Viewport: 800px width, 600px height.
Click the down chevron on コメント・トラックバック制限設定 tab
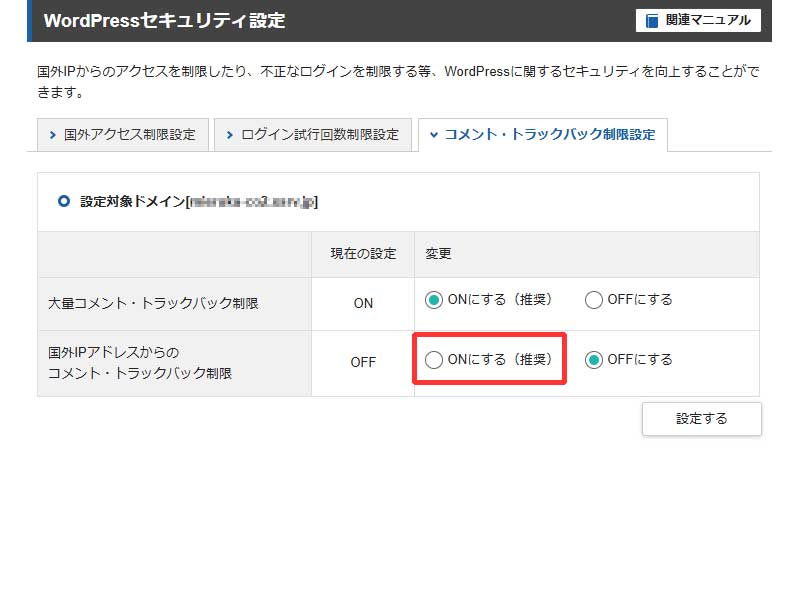pos(434,135)
